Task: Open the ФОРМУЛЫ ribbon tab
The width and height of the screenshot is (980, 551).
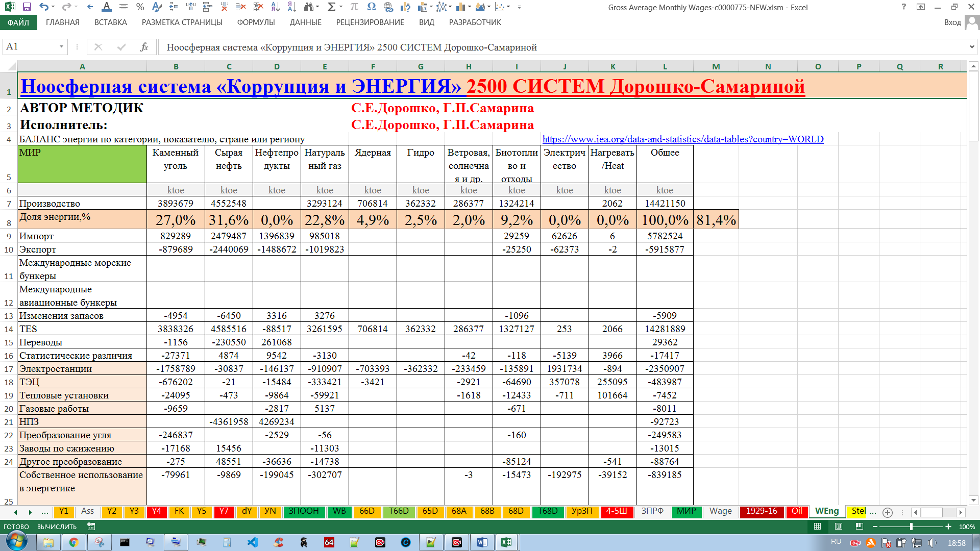Action: (256, 22)
